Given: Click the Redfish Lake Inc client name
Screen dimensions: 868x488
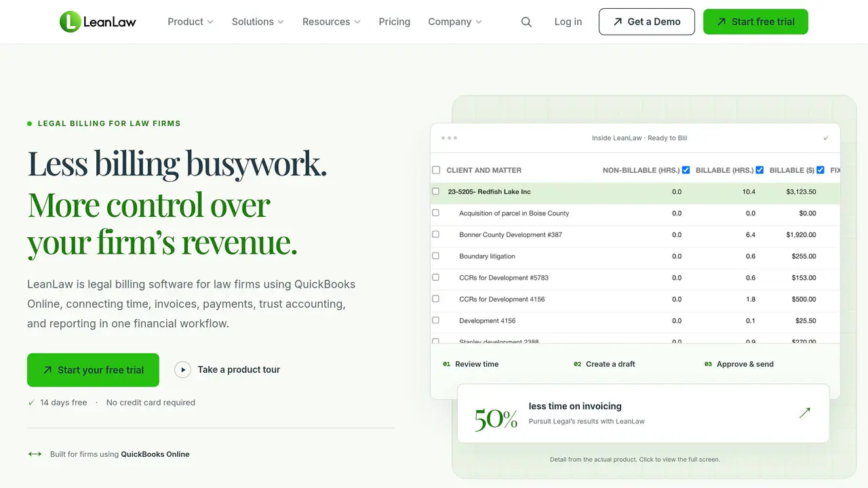Looking at the screenshot, I should 490,192.
